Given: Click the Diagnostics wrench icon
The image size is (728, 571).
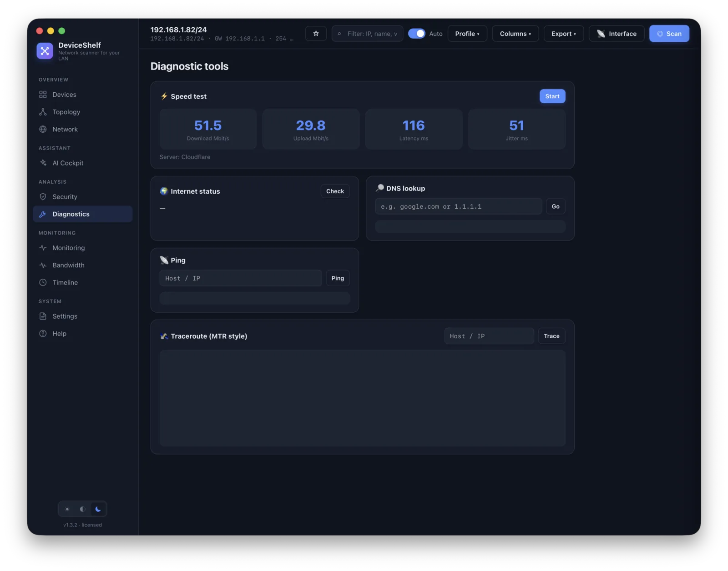Looking at the screenshot, I should tap(43, 214).
